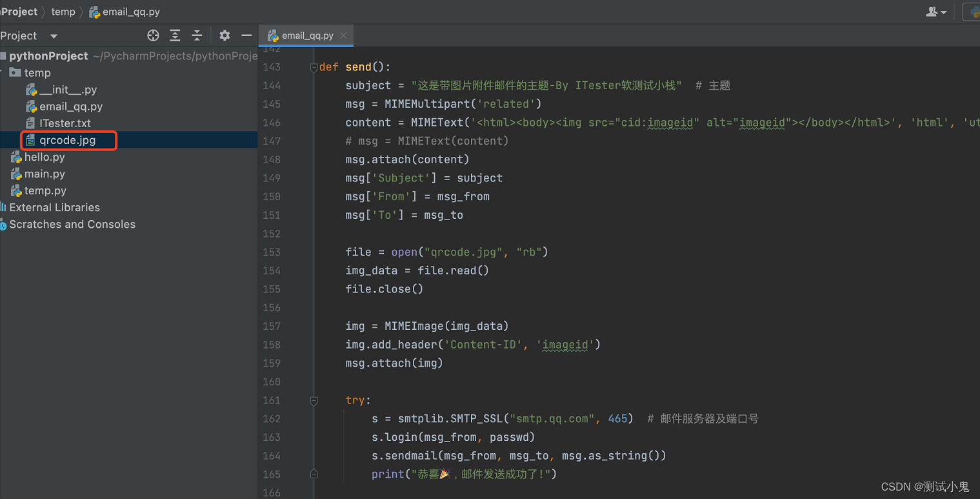Hide the Project tool window

pos(246,36)
